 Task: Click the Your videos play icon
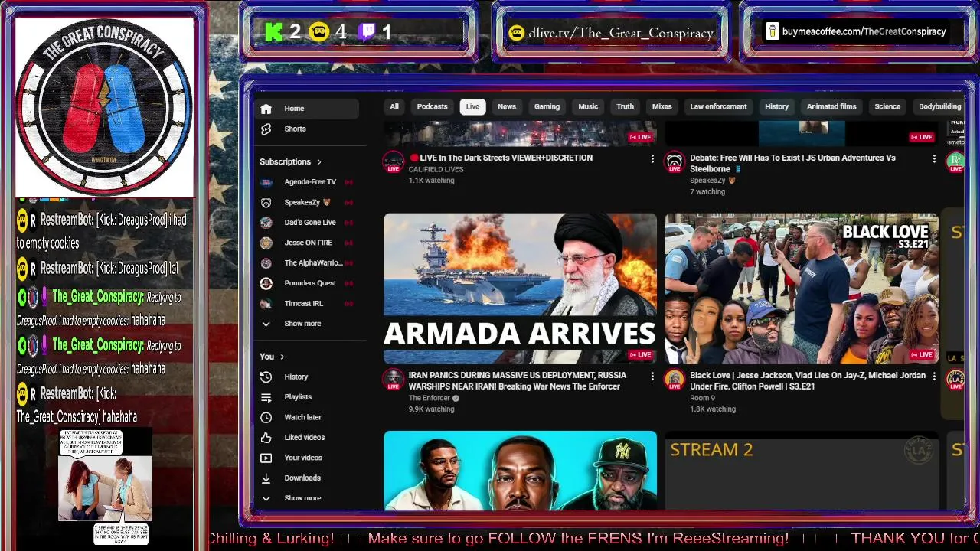pyautogui.click(x=266, y=458)
